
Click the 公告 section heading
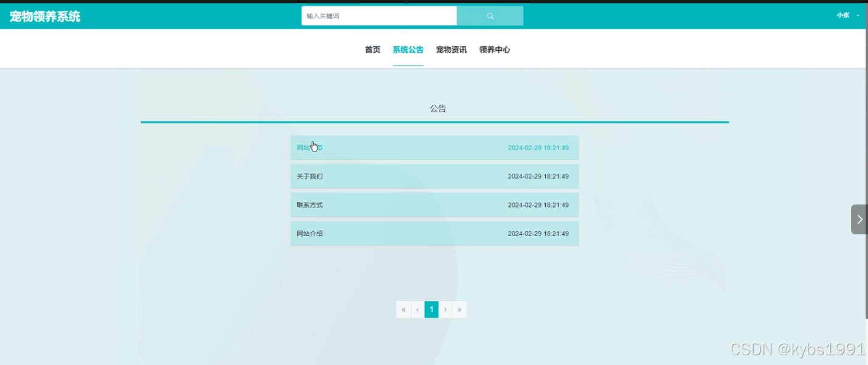click(x=438, y=108)
